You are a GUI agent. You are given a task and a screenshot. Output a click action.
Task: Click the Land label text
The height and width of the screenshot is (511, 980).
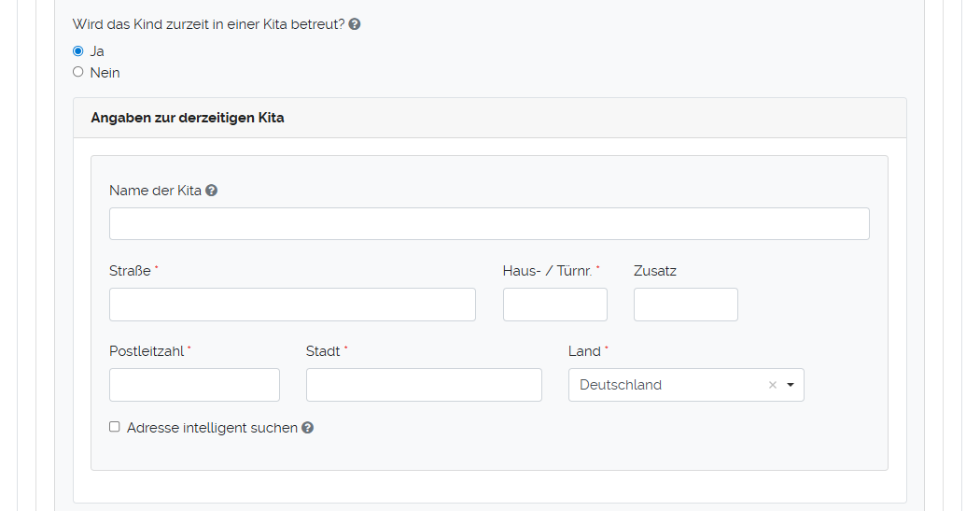click(x=584, y=351)
